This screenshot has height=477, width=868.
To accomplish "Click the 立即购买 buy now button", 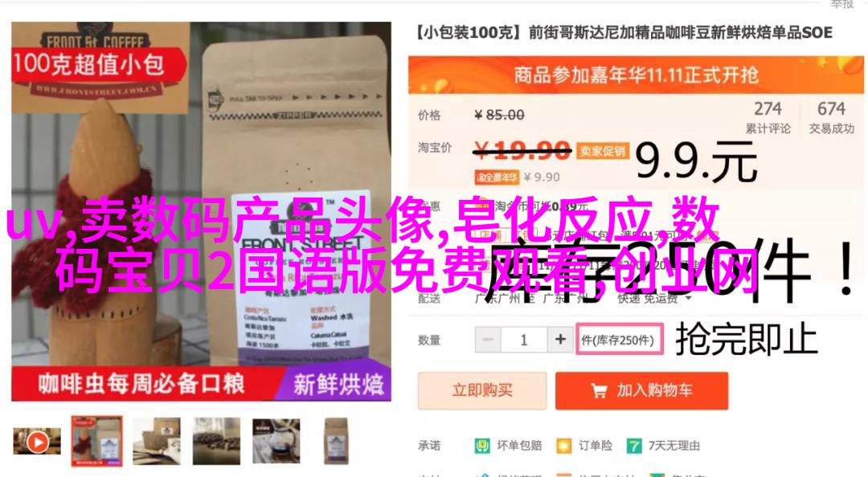I will 482,391.
